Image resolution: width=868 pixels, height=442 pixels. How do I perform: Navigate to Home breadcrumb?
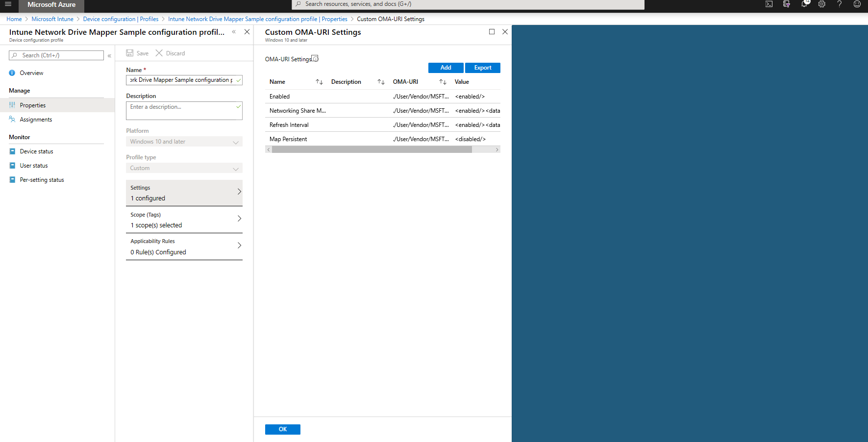point(14,19)
